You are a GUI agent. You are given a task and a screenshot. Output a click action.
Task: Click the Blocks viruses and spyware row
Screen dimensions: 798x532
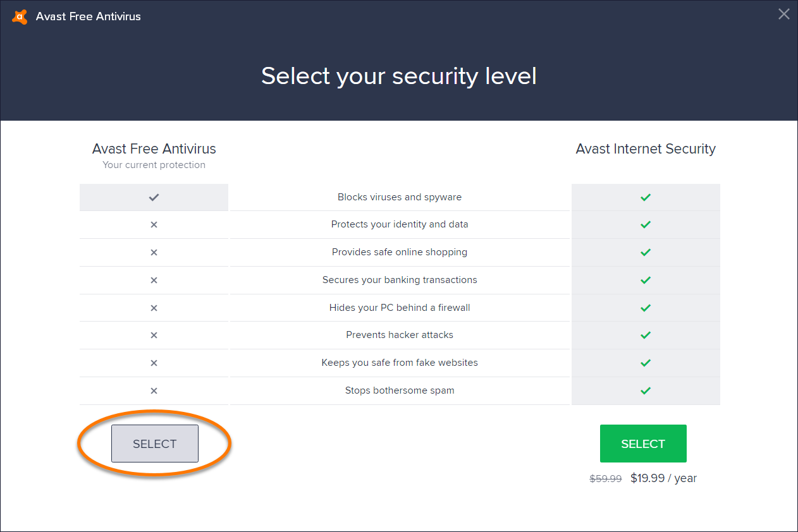[x=400, y=197]
